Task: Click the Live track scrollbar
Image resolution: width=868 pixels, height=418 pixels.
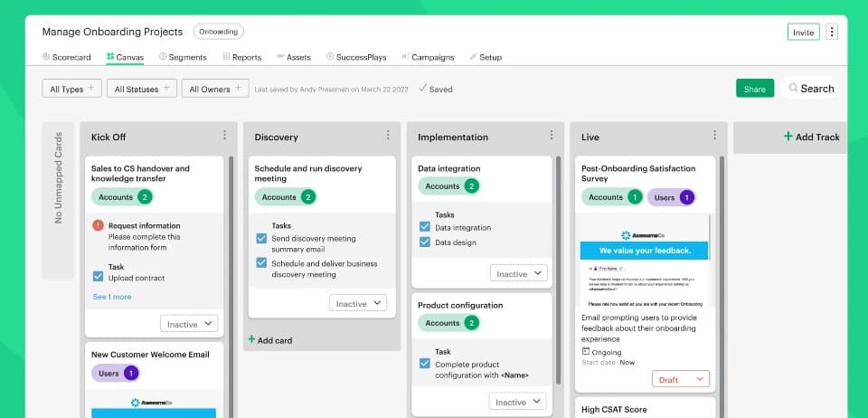Action: click(722, 285)
